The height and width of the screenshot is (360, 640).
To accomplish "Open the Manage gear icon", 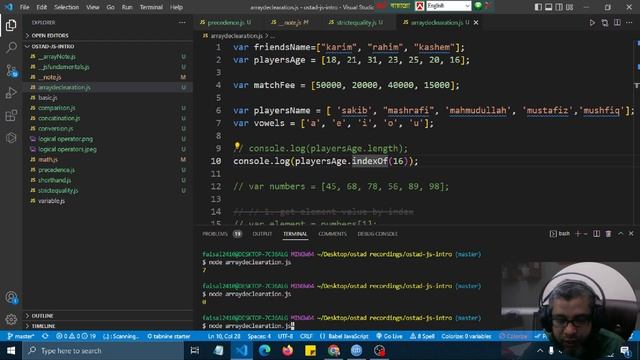I will tap(11, 319).
